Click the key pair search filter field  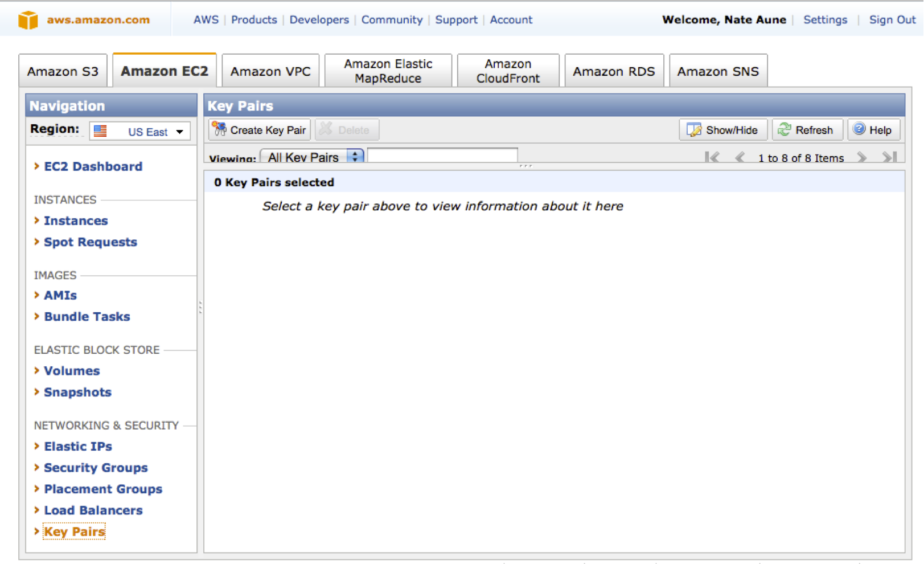pos(442,156)
